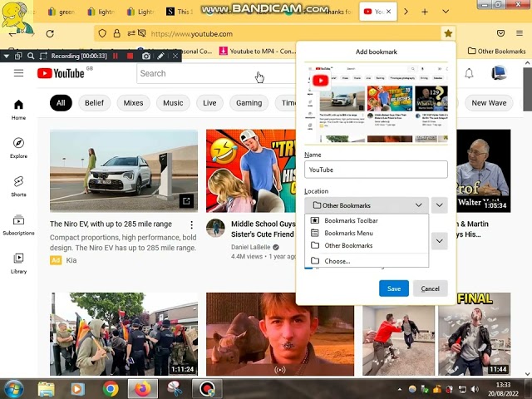Click the bookmark Name field
The image size is (532, 399).
(x=376, y=170)
